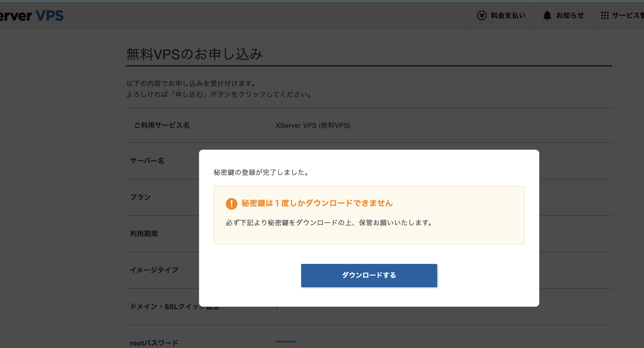644x348 pixels.
Task: Click the orange warning exclamation icon
Action: click(x=232, y=203)
